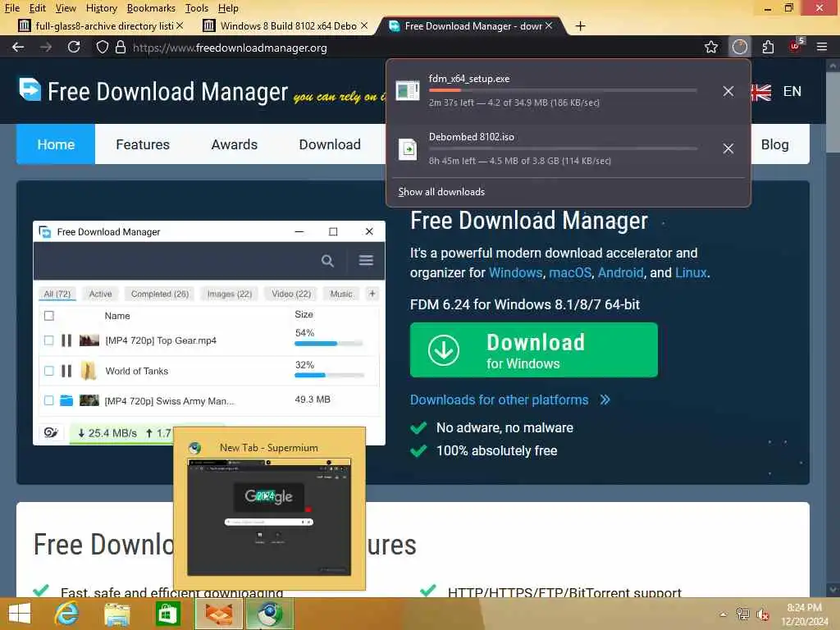Viewport: 840px width, 630px height.
Task: Go back with the browser back arrow
Action: [18, 47]
